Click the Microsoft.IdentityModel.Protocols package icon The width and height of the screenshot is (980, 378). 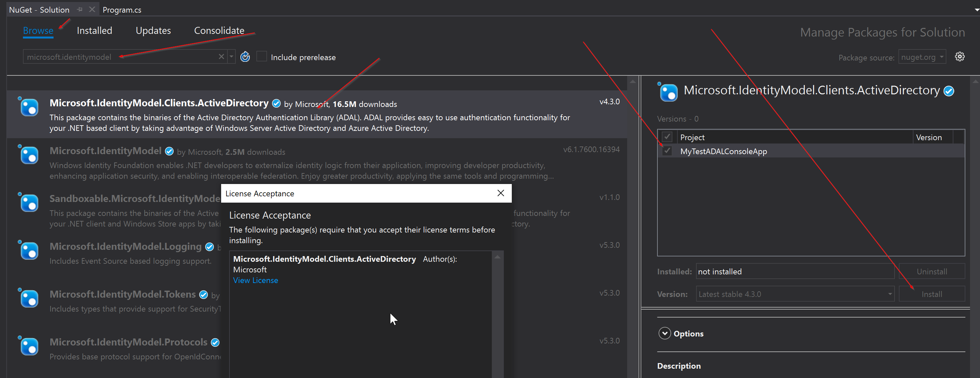pyautogui.click(x=29, y=346)
